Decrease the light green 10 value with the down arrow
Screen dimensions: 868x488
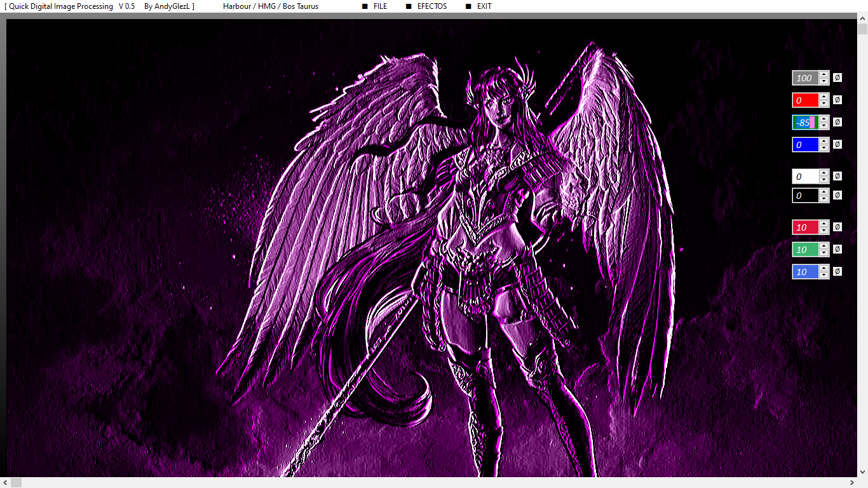coord(824,253)
